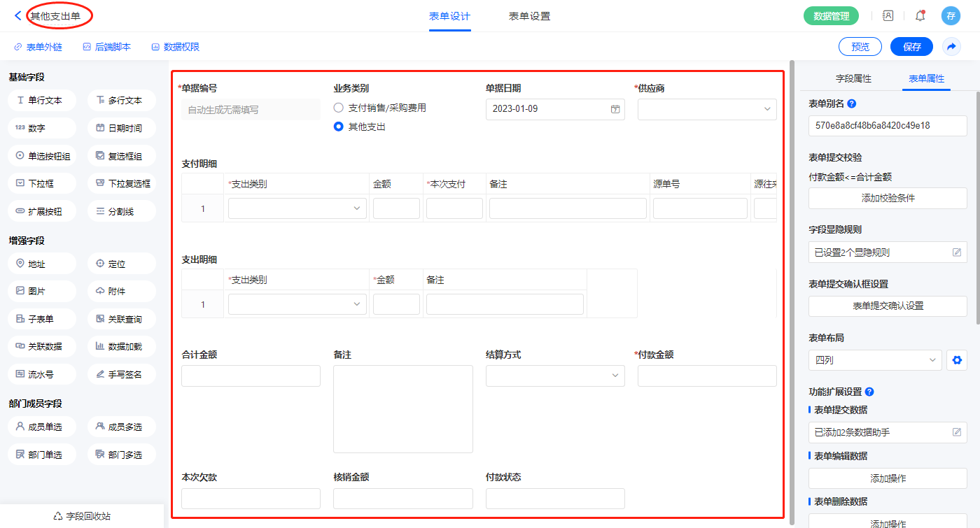Edit the 表单提交数据 data helper entry icon
The width and height of the screenshot is (980, 528).
coord(957,432)
